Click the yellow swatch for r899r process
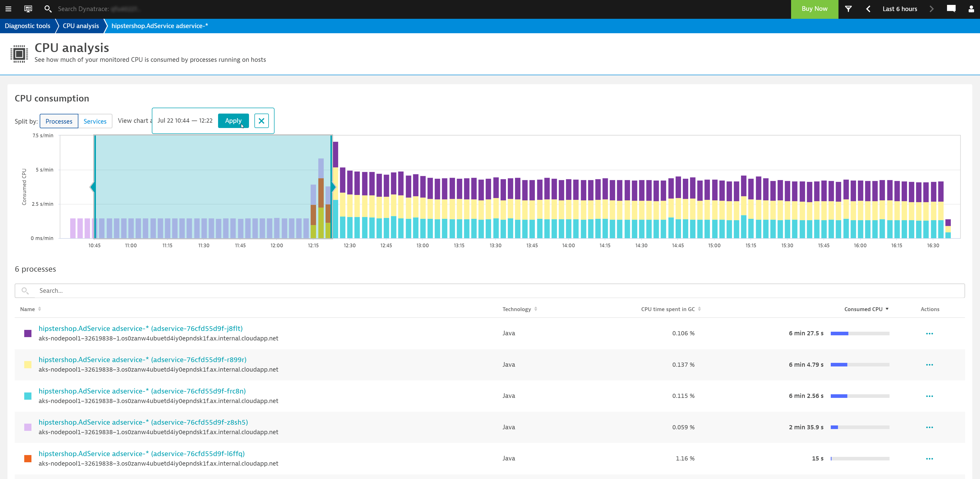 point(28,365)
